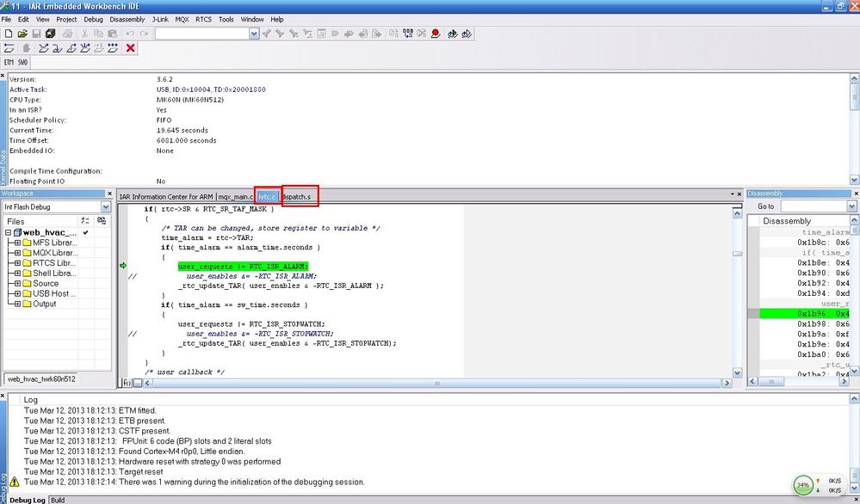This screenshot has width=860, height=504.
Task: Switch to the mqx_main.c tab
Action: coord(235,197)
